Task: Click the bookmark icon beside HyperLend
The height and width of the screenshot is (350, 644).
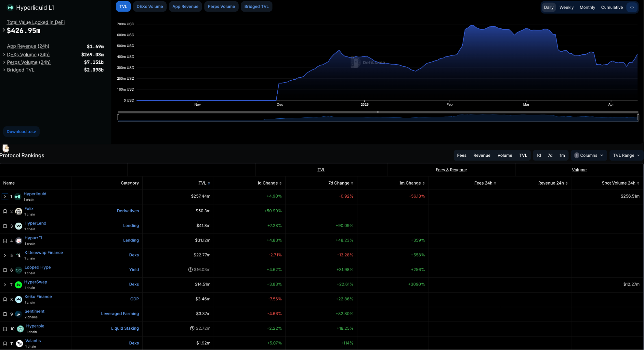Action: click(x=5, y=226)
